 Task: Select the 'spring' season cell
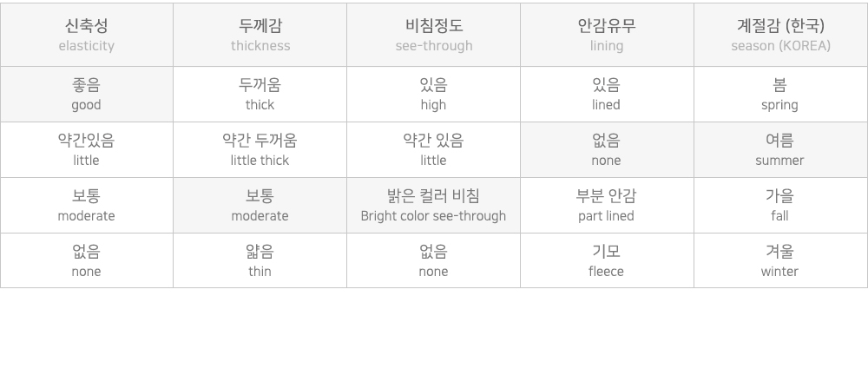pos(780,95)
